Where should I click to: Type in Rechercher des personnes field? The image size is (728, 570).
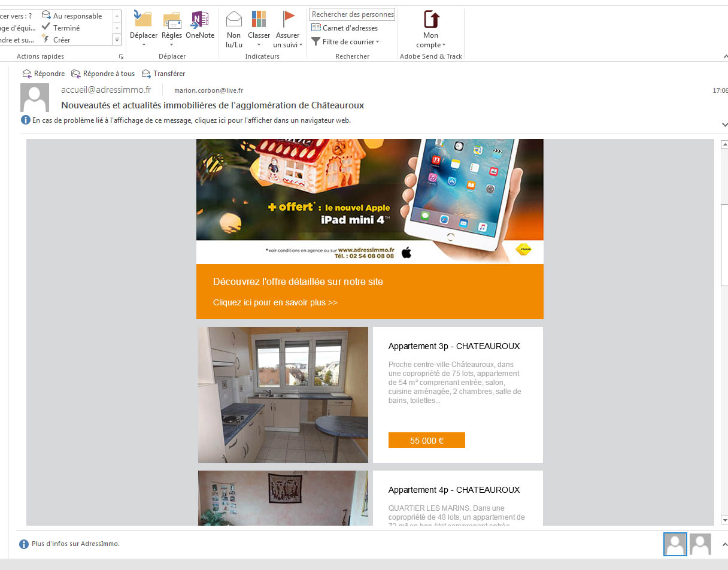pyautogui.click(x=353, y=14)
